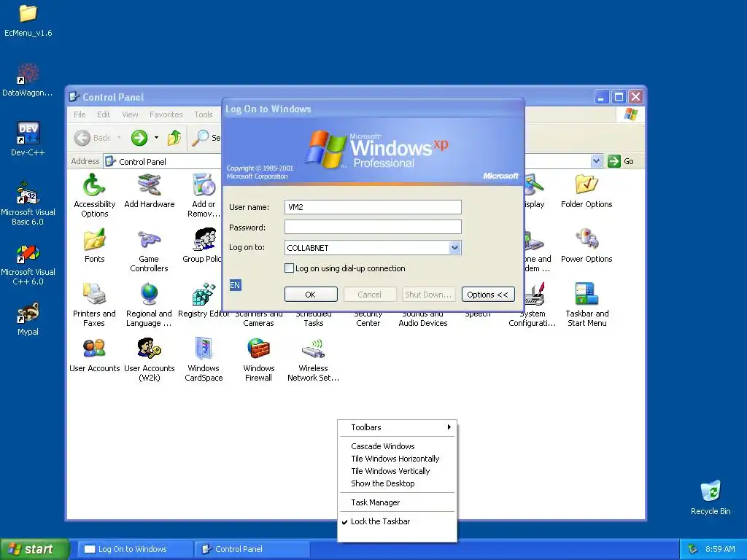This screenshot has height=560, width=747.
Task: Click the EN language indicator
Action: pyautogui.click(x=235, y=285)
